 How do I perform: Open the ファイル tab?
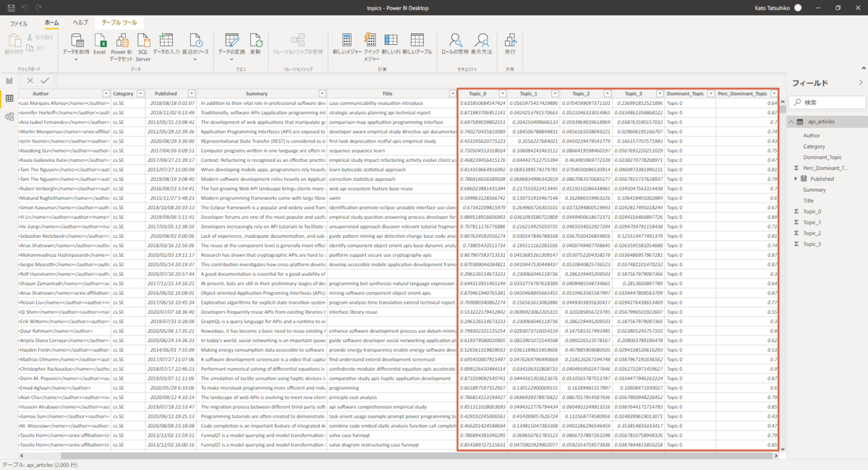tap(19, 24)
